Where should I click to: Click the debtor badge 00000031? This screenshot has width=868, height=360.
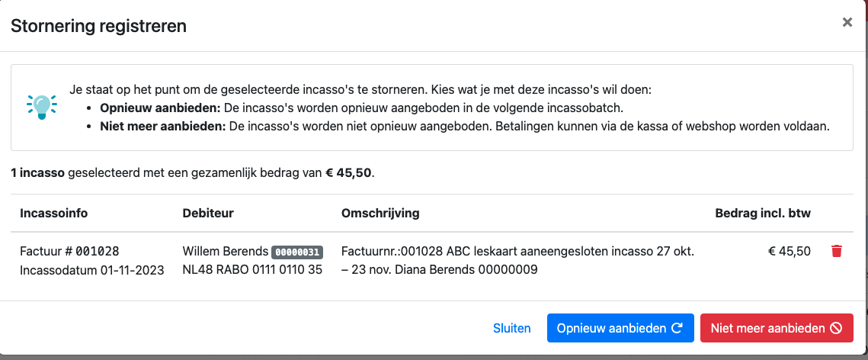pyautogui.click(x=297, y=252)
